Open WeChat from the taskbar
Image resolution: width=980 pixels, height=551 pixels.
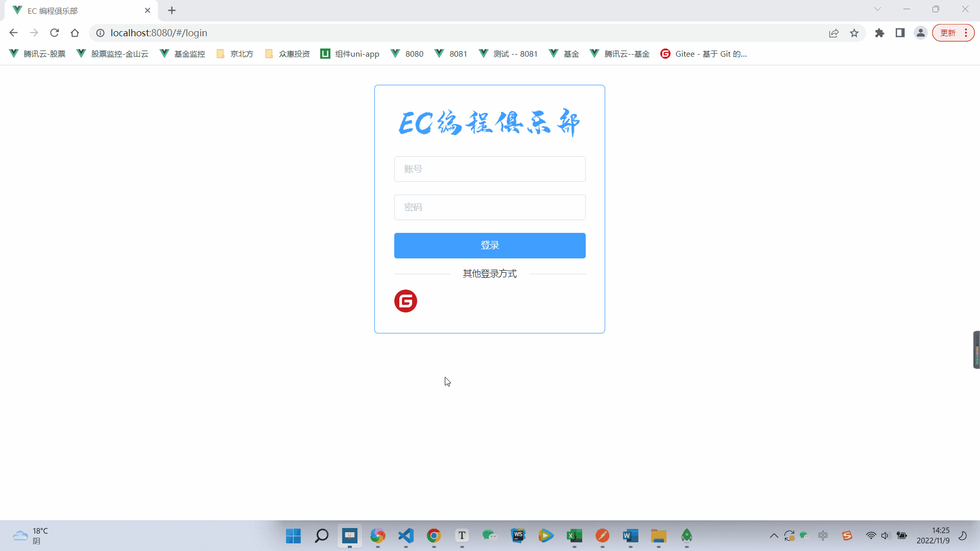[x=489, y=536]
